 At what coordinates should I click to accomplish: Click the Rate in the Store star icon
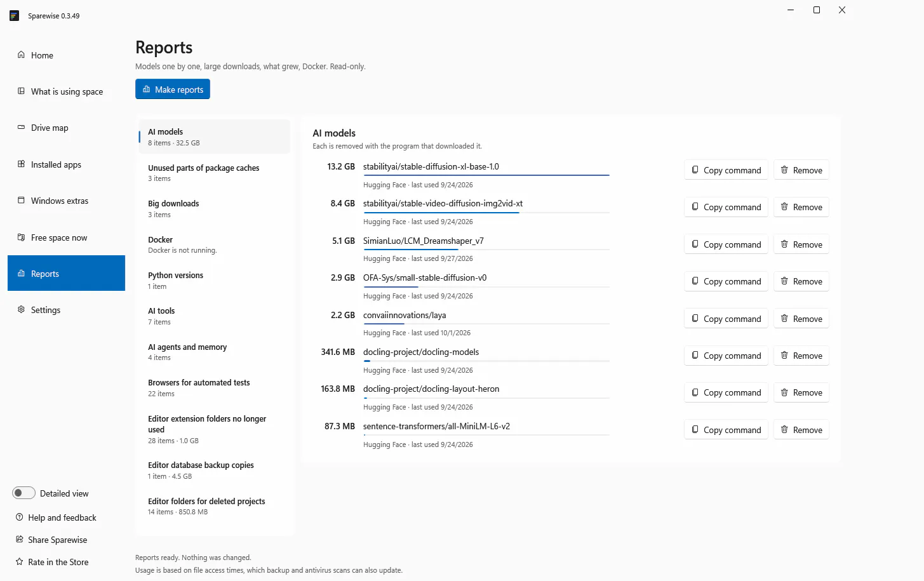click(19, 561)
